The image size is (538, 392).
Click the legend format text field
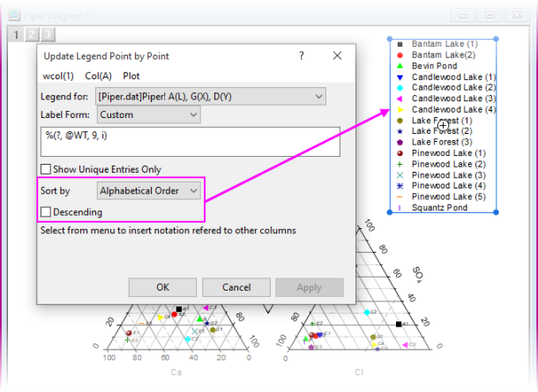click(x=190, y=142)
